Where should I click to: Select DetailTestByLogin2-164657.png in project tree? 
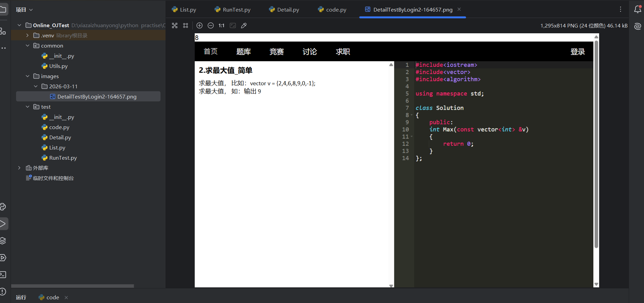coord(88,96)
